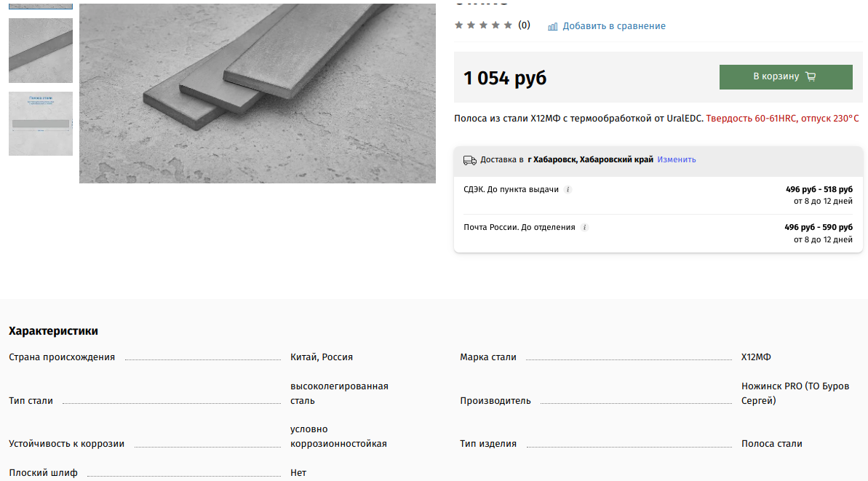Give the item a one-star rating
Image resolution: width=868 pixels, height=481 pixels.
(x=458, y=25)
